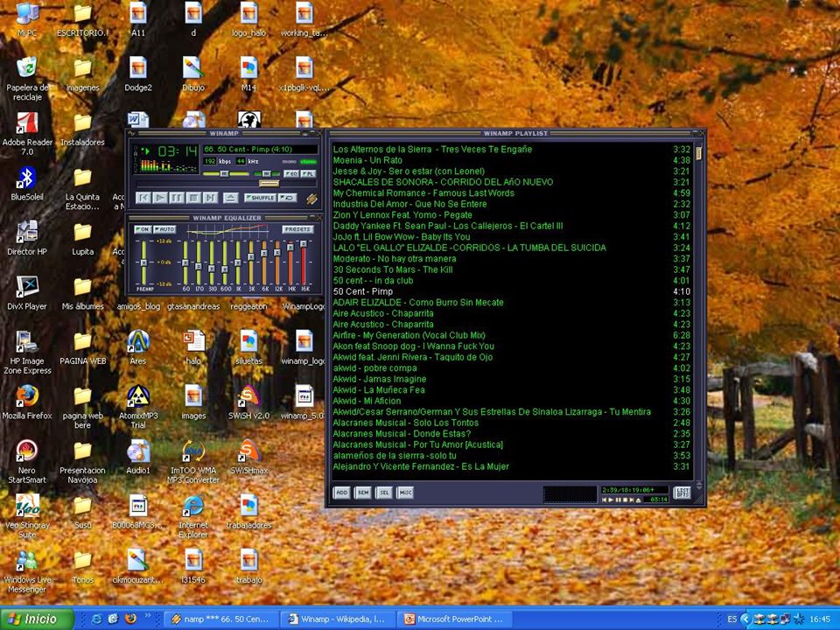The image size is (840, 630).
Task: Switch to Winamp - Wikipedia taskbar window
Action: coord(338,619)
